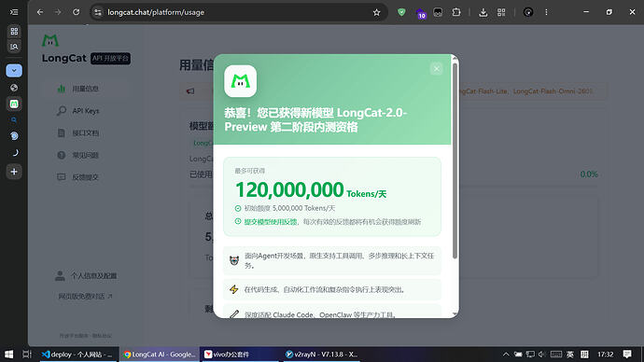Open 常见问题 in the sidebar
This screenshot has width=644, height=362.
tap(86, 155)
